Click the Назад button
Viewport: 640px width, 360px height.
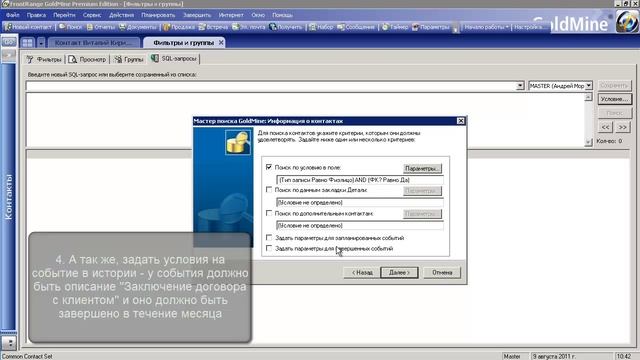pyautogui.click(x=362, y=272)
